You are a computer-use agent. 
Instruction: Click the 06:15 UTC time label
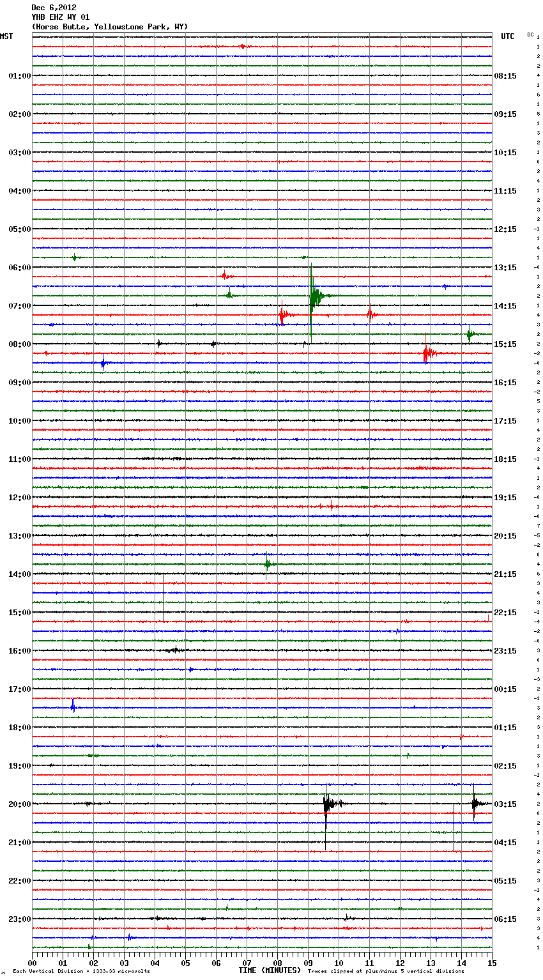(505, 919)
